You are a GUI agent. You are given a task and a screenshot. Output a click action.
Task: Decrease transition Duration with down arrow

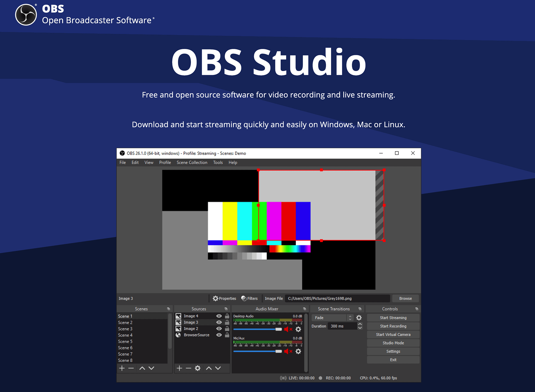tap(360, 328)
